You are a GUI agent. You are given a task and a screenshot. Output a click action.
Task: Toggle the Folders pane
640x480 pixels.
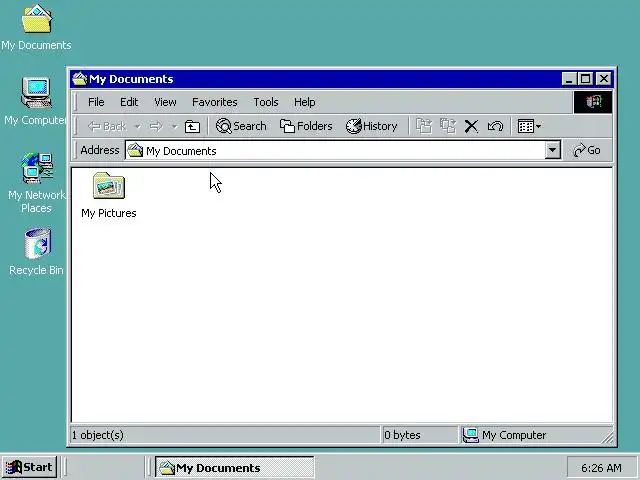click(x=306, y=126)
